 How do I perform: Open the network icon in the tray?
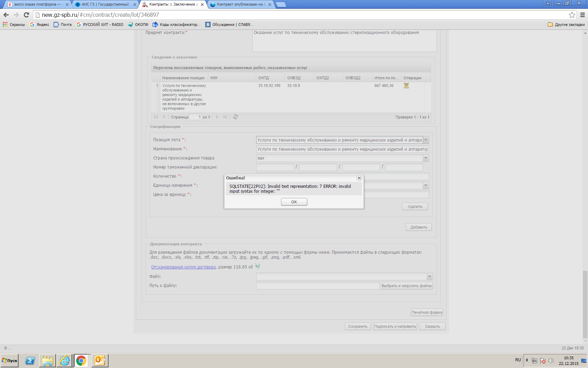coord(534,360)
